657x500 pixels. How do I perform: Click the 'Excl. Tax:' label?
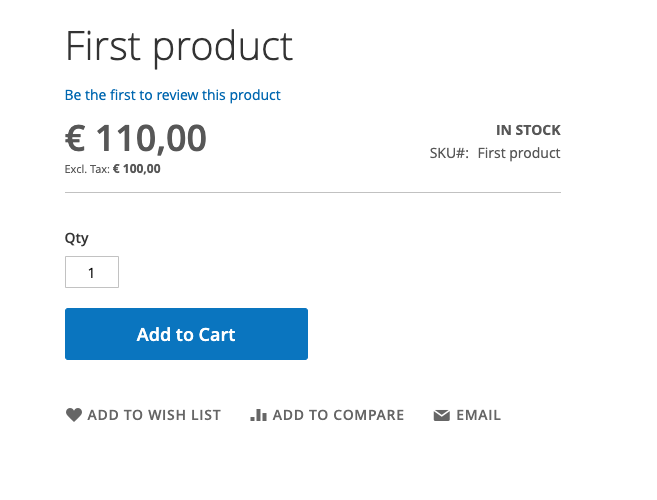pyautogui.click(x=87, y=169)
